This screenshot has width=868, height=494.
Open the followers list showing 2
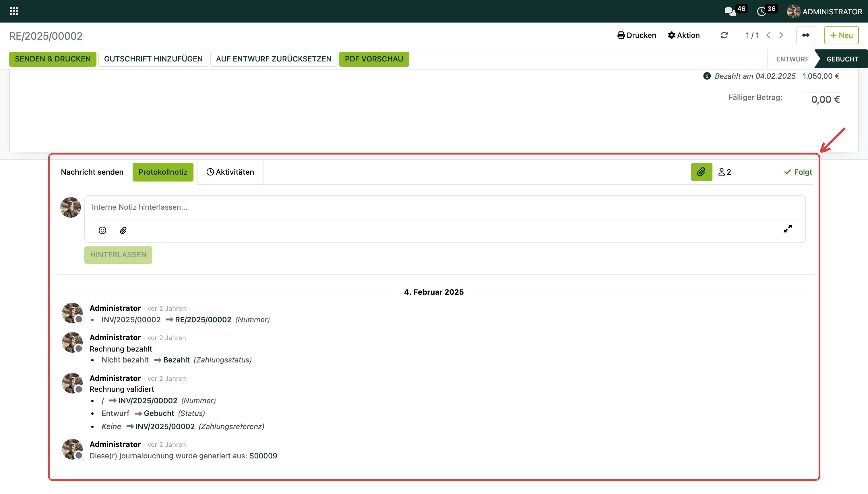tap(724, 172)
